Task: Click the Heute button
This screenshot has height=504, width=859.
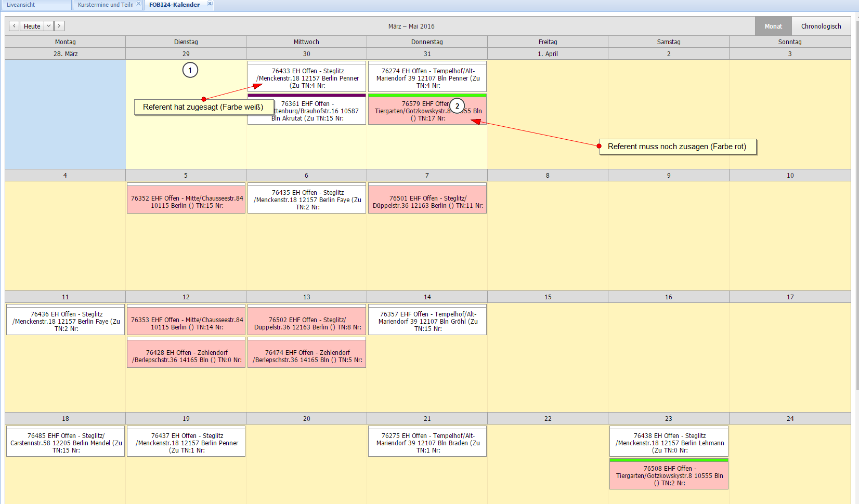Action: click(x=32, y=26)
